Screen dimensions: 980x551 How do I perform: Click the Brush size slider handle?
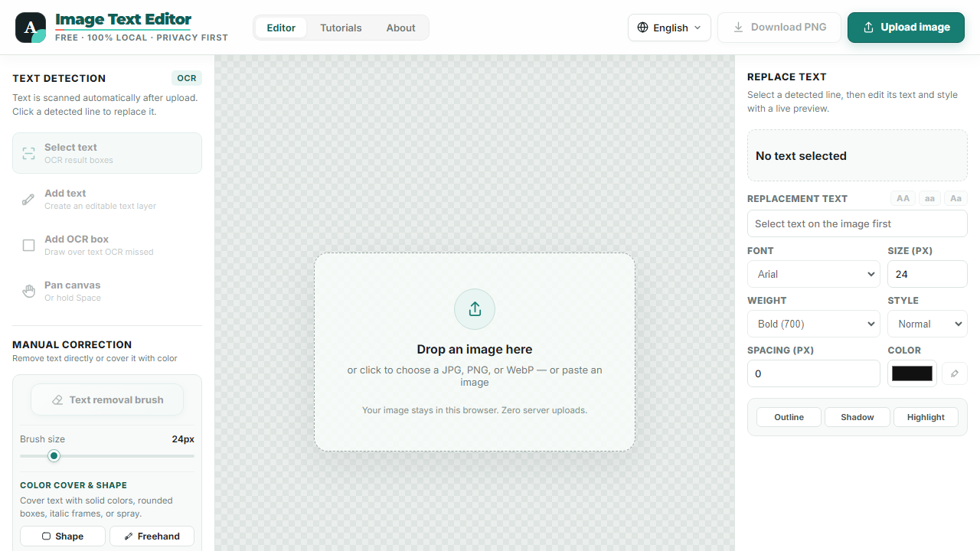pyautogui.click(x=54, y=456)
